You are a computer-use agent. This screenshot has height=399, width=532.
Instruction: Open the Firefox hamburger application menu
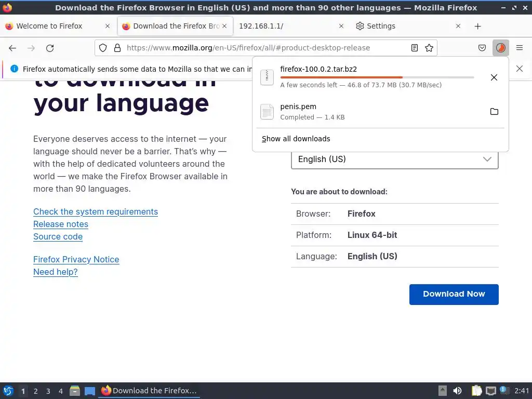[519, 48]
